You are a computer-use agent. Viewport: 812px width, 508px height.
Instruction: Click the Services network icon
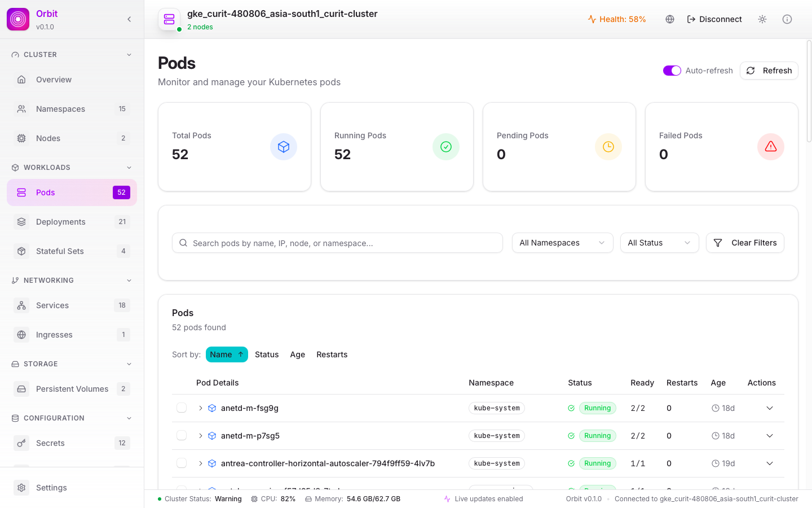pyautogui.click(x=21, y=305)
